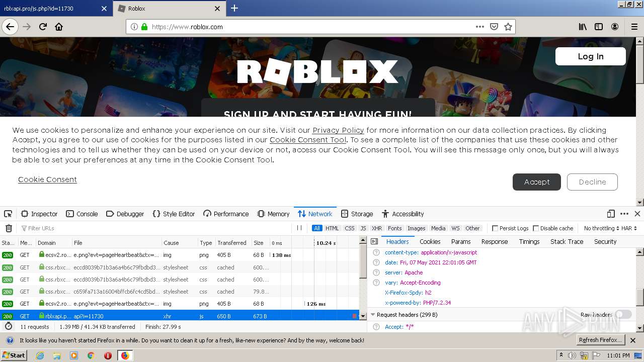Bookmark this page with the star icon
This screenshot has height=362, width=644.
(508, 27)
